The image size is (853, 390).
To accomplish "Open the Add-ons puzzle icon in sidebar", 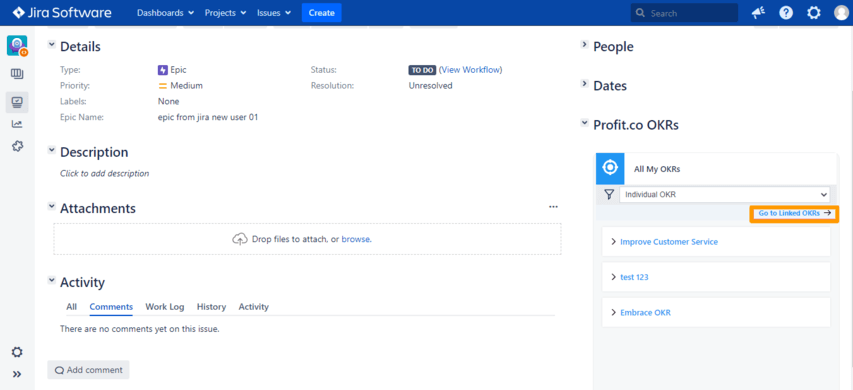I will pos(17,146).
